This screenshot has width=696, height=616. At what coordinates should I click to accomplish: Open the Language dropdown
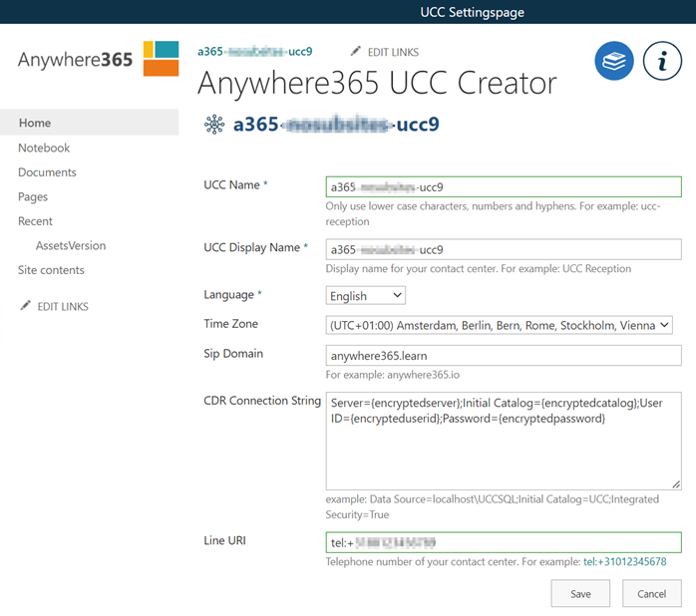(366, 296)
